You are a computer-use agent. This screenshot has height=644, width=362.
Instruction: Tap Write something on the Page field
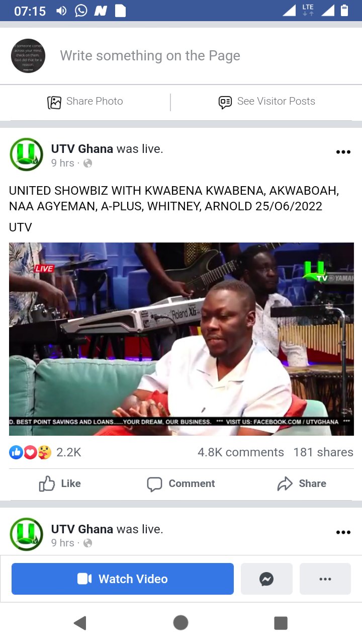coord(150,56)
